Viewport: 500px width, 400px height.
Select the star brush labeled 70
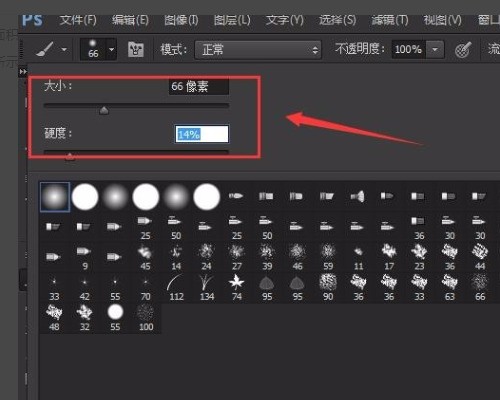tap(145, 288)
